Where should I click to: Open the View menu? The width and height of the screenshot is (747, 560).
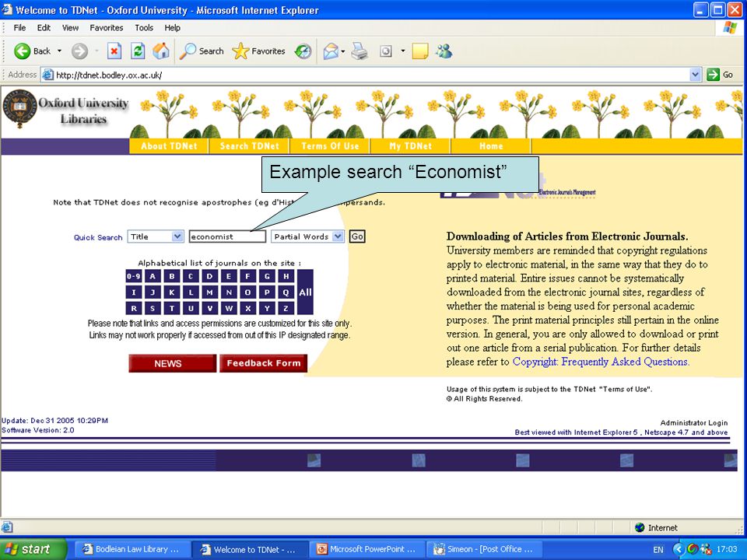tap(70, 28)
